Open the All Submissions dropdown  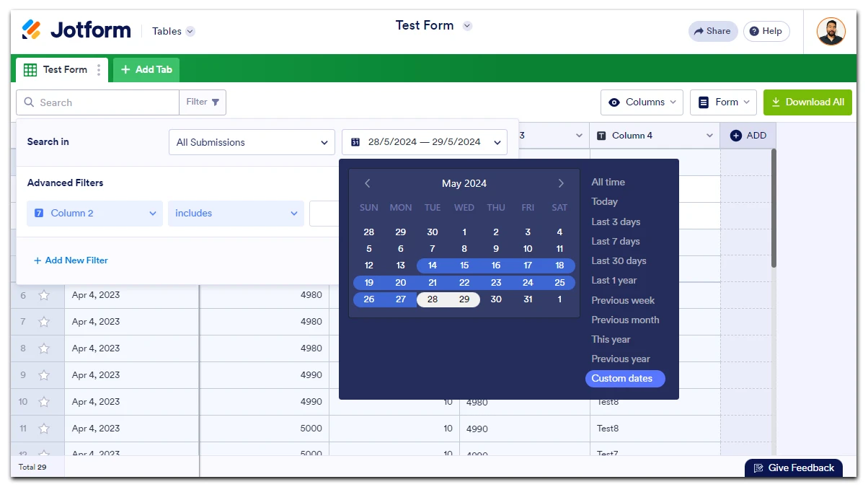(x=251, y=141)
